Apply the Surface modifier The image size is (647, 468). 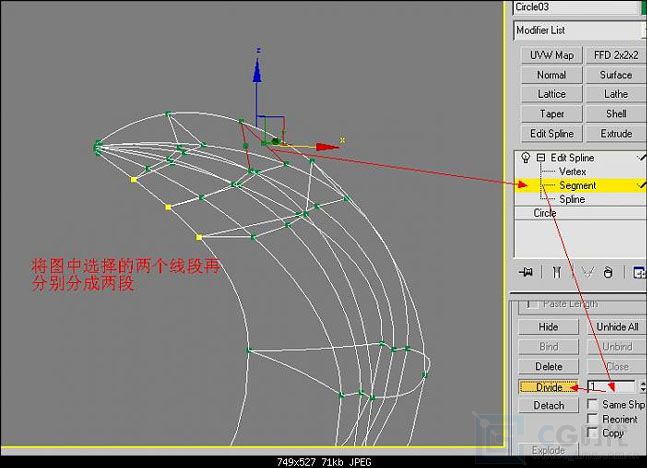coord(616,75)
